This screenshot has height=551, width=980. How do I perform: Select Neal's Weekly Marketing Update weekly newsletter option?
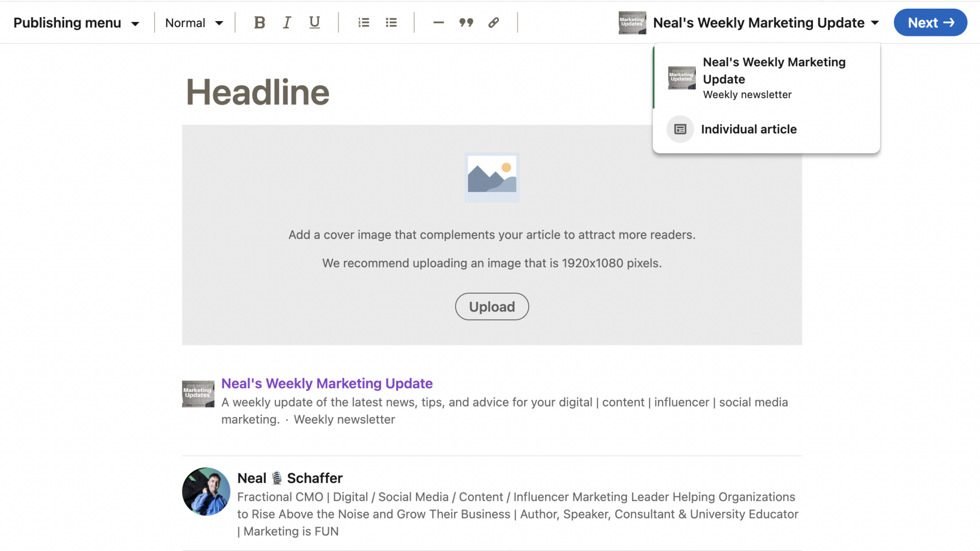coord(766,77)
